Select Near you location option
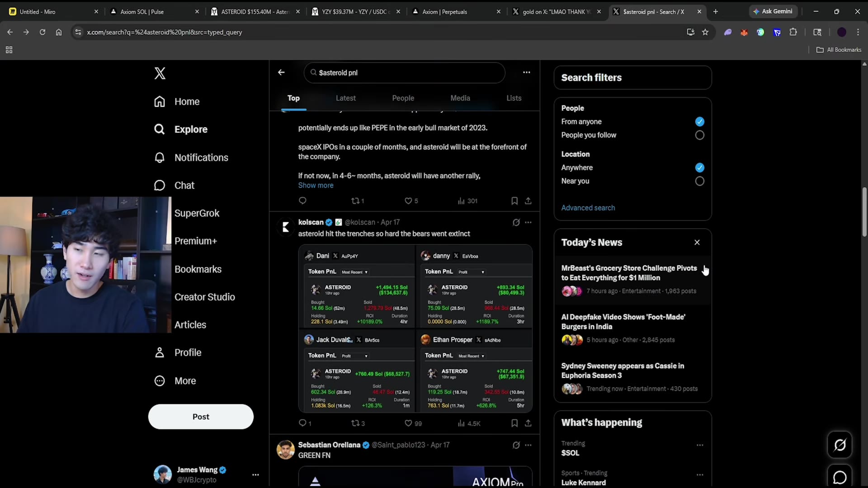 [x=699, y=181]
